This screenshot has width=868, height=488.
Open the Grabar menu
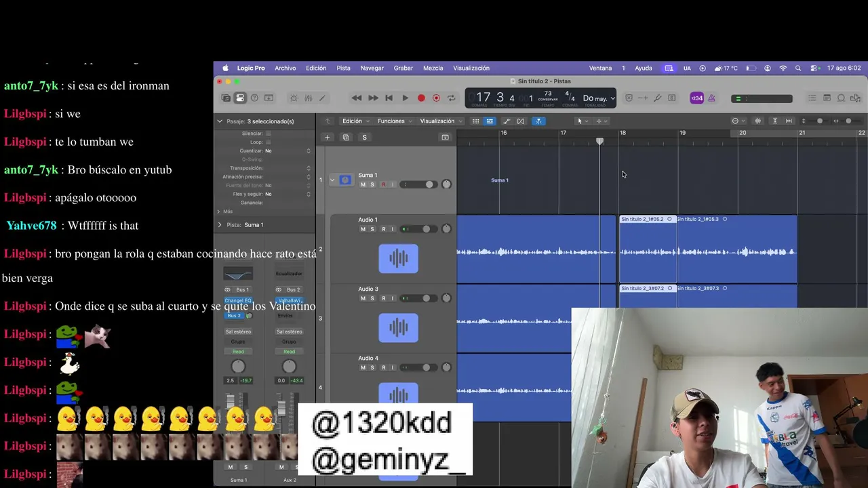click(x=403, y=68)
